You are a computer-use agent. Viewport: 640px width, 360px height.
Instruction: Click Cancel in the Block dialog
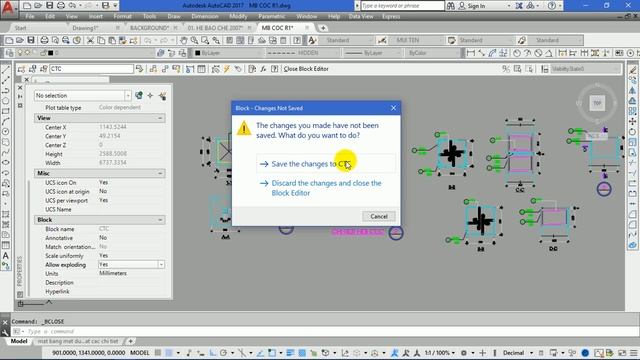tap(378, 216)
